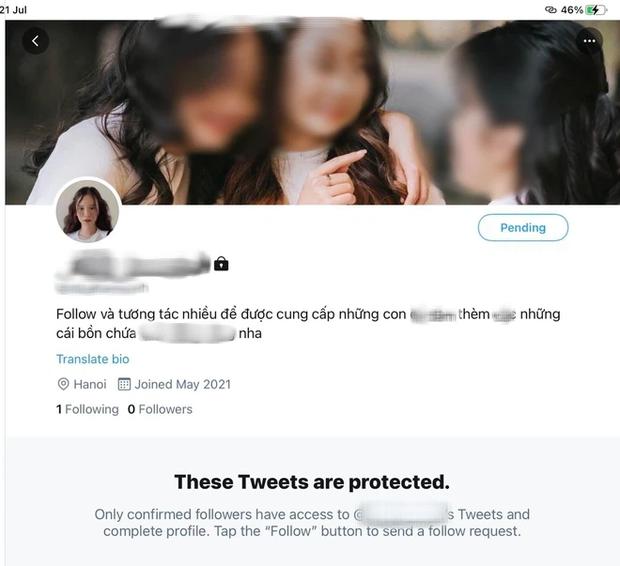
Task: Click the Translate bio link
Action: click(93, 359)
